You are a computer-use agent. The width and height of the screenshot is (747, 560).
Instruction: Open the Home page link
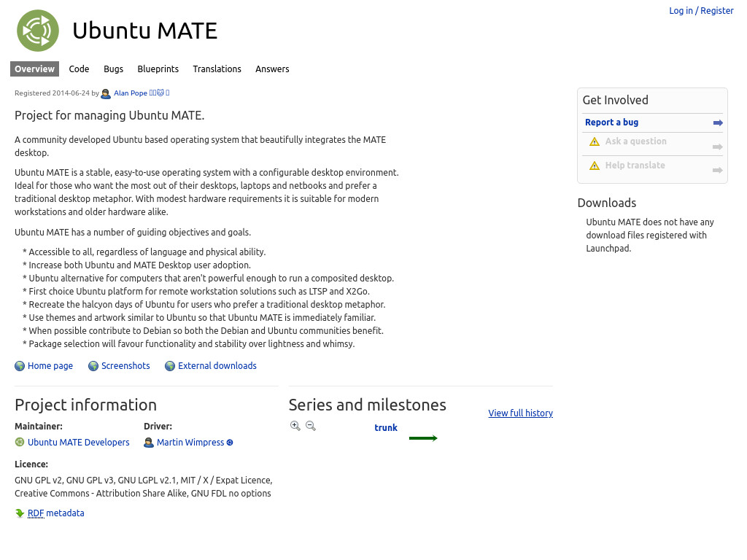(x=50, y=366)
